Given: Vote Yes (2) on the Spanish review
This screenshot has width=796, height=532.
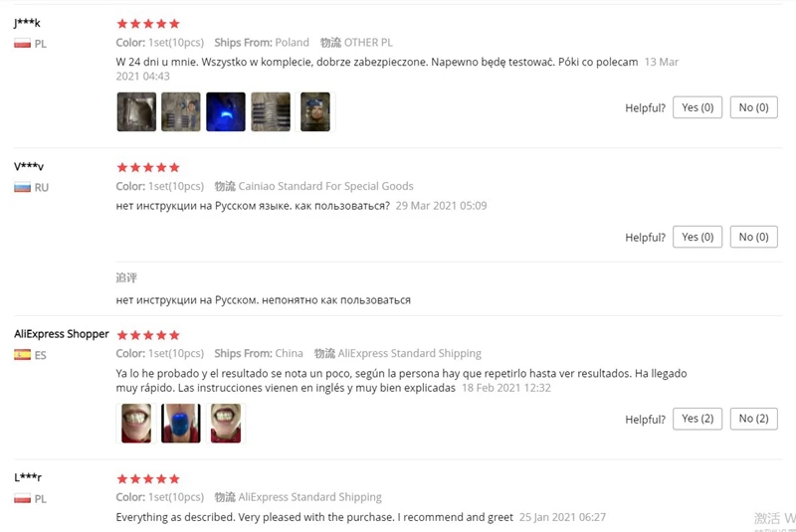Looking at the screenshot, I should coord(697,419).
